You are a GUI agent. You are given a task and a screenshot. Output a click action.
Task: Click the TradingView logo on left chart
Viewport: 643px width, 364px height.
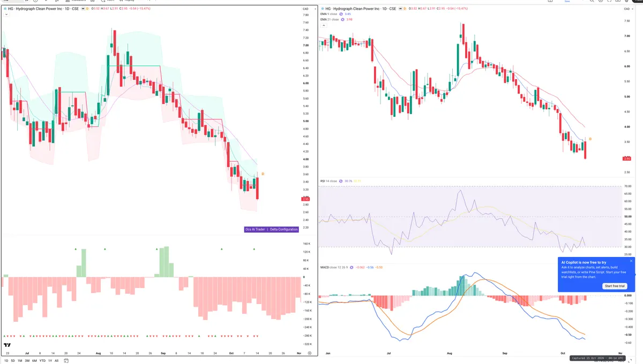tap(8, 345)
